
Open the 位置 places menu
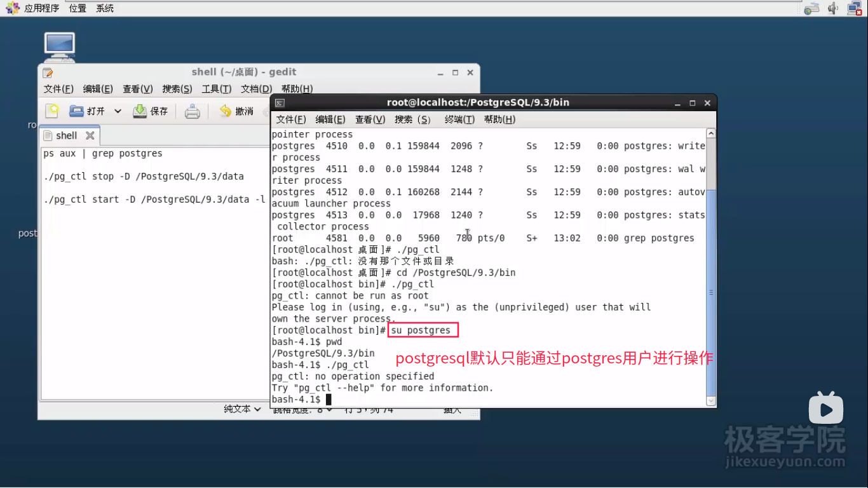pos(78,8)
